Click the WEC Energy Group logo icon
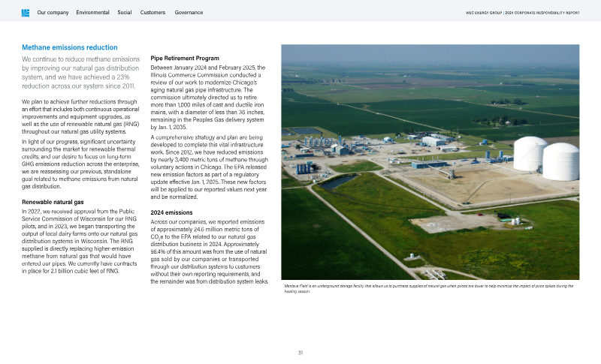This screenshot has height=364, width=601. (26, 13)
